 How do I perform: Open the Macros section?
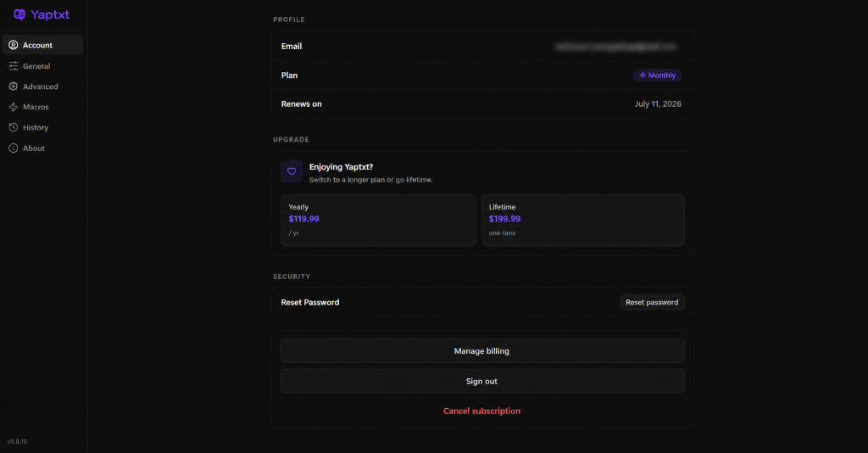coord(42,107)
